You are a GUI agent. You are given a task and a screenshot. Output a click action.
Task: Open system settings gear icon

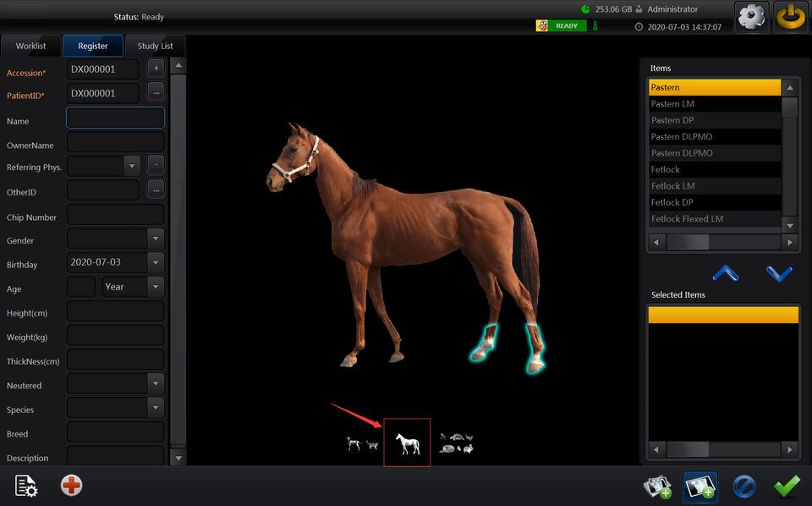pyautogui.click(x=751, y=17)
